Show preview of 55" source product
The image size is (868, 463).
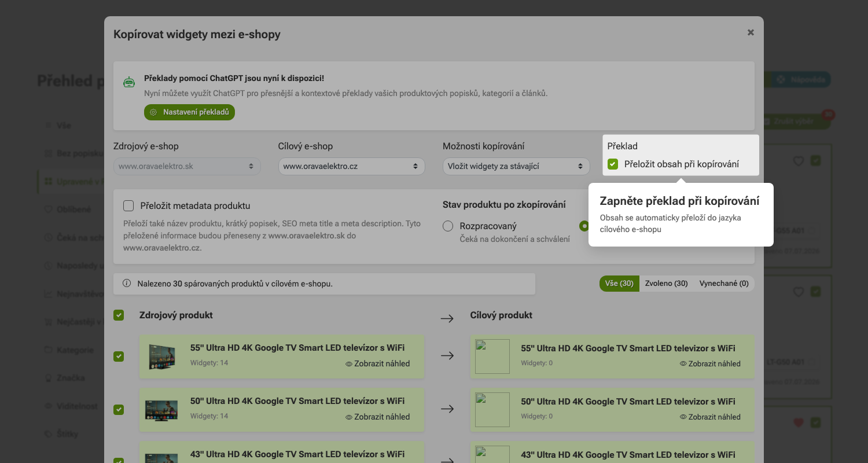(377, 364)
